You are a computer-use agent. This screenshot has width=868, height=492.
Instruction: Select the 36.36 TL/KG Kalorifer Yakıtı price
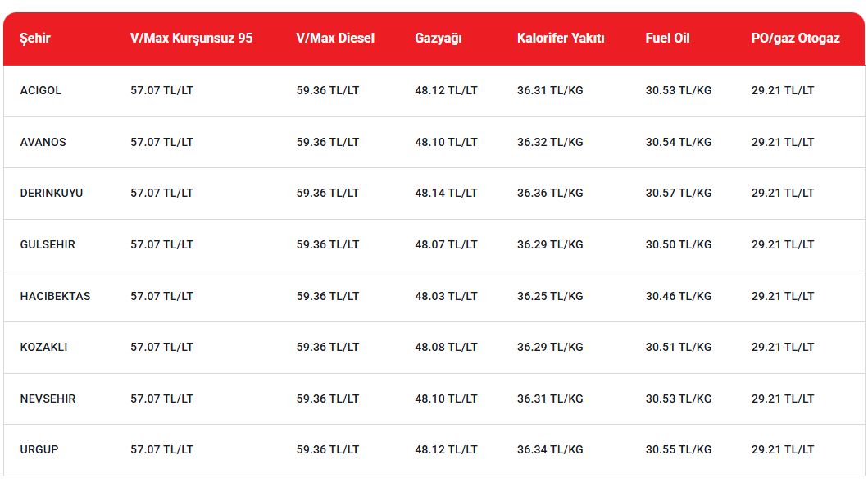pyautogui.click(x=550, y=193)
